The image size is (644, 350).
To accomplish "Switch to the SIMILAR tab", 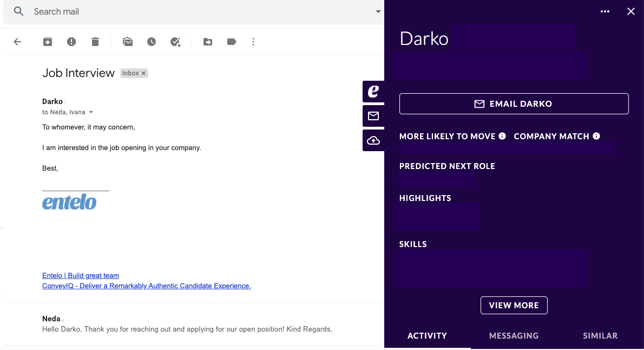I will (x=600, y=335).
